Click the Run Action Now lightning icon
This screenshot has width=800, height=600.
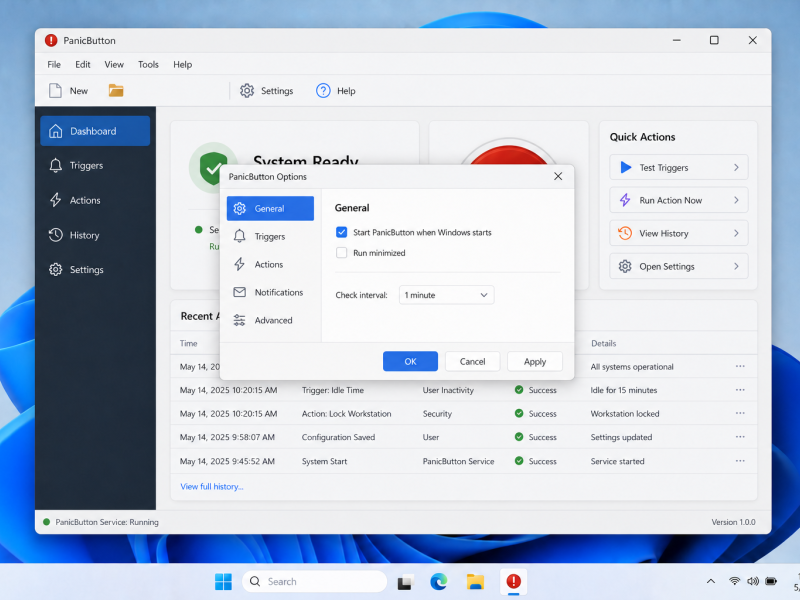click(x=625, y=200)
